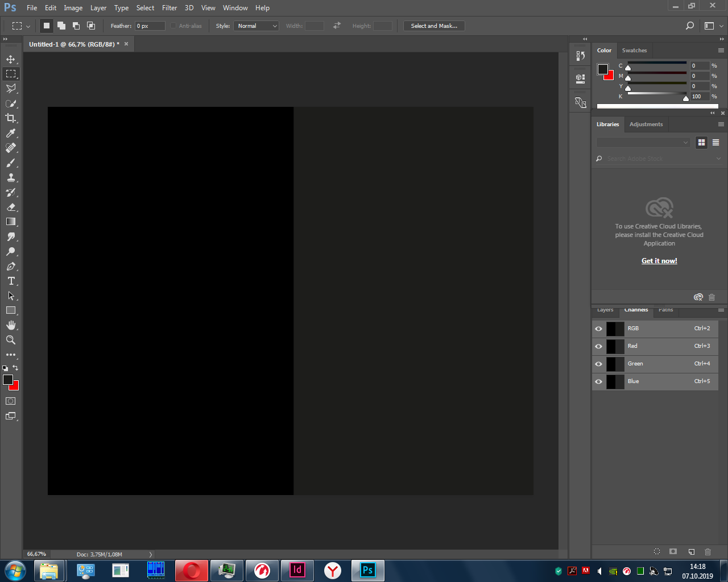Click the K black slider handle
Screen dimensions: 728x582
point(685,99)
